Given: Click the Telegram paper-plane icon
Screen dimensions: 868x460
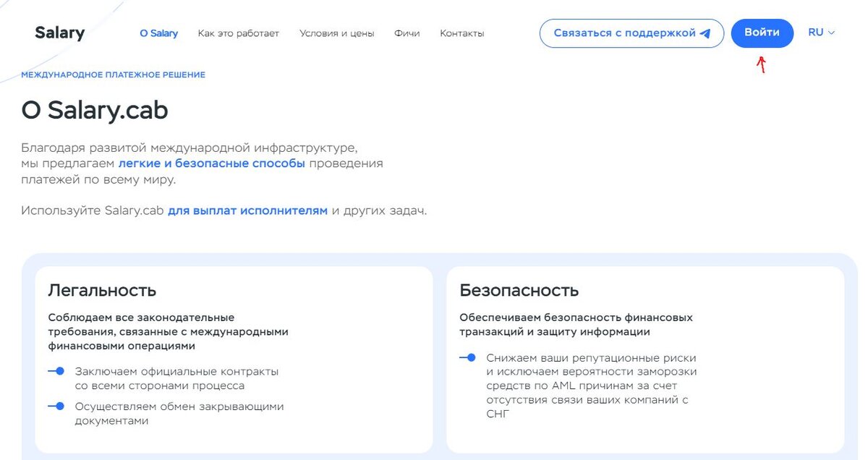Looking at the screenshot, I should (705, 33).
